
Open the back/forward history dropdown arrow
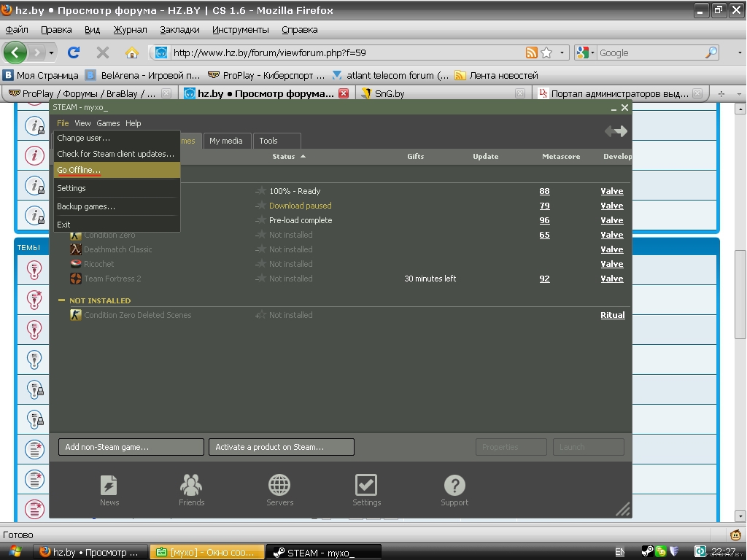pyautogui.click(x=51, y=52)
